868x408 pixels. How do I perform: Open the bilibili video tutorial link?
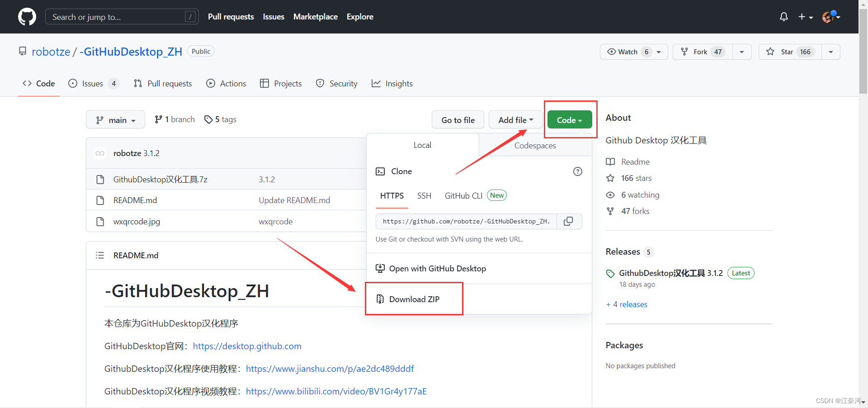coord(336,391)
